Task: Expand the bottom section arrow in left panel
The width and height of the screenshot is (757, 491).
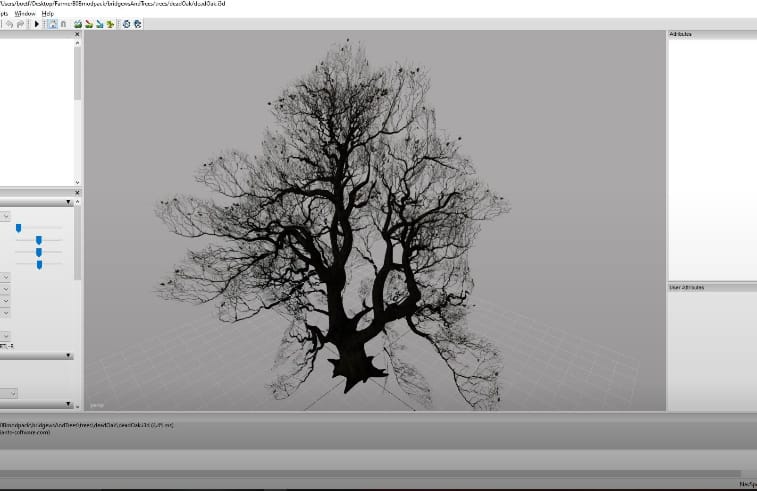Action: click(69, 405)
